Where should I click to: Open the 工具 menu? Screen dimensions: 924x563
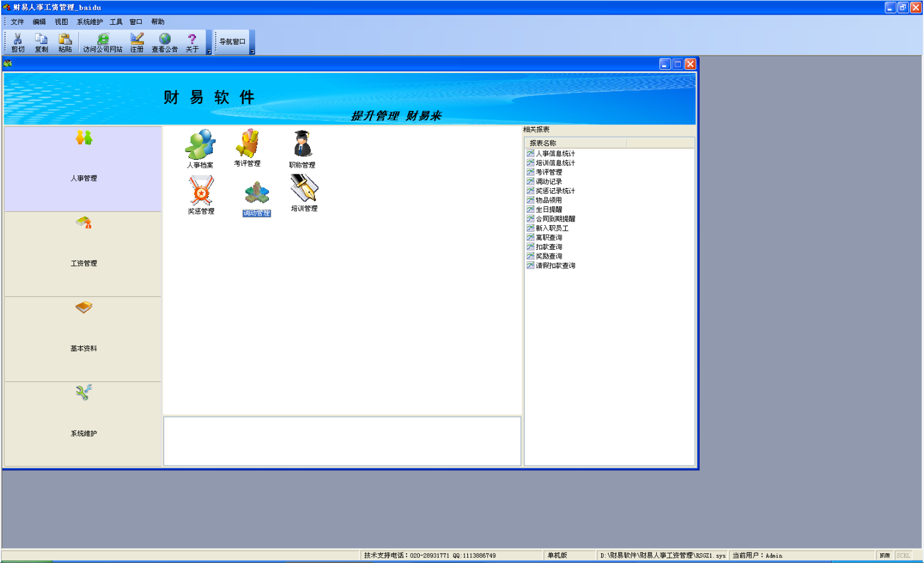click(116, 22)
